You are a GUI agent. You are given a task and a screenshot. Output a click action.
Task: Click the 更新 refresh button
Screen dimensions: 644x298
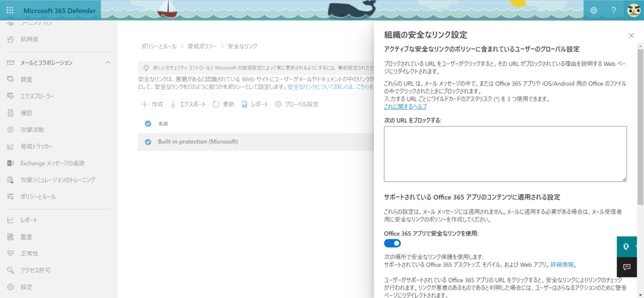pos(223,104)
